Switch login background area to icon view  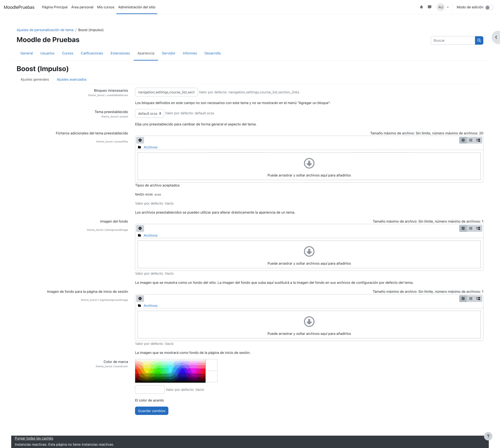click(463, 298)
